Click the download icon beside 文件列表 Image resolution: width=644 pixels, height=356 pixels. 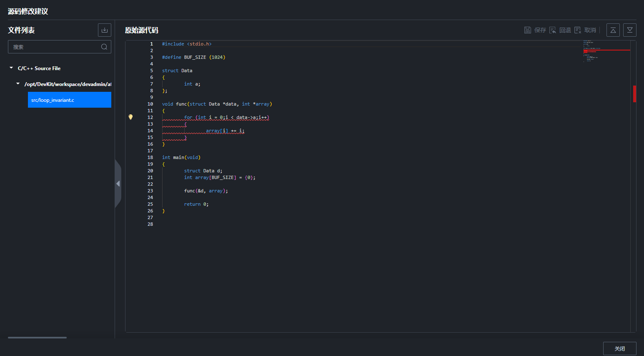105,30
